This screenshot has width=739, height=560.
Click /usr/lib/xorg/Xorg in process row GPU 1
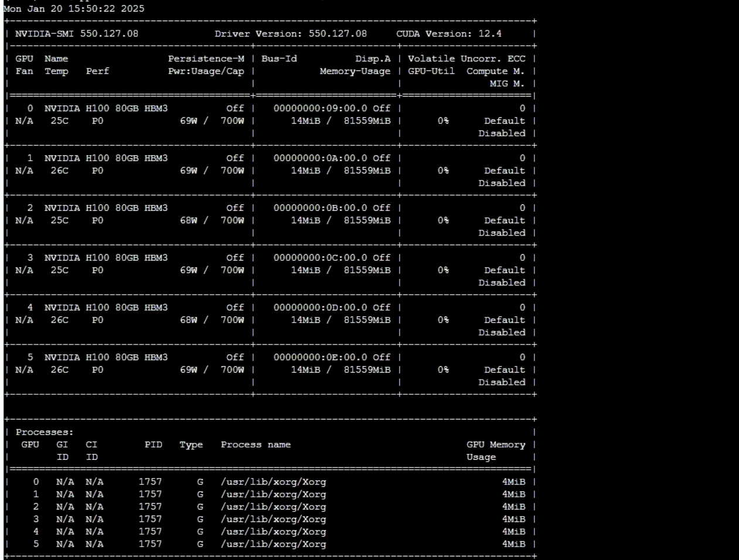(273, 494)
